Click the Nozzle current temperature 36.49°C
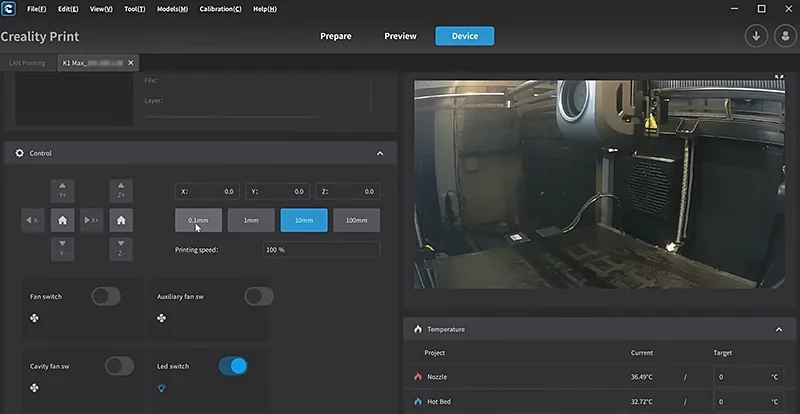Image resolution: width=800 pixels, height=414 pixels. [x=641, y=377]
